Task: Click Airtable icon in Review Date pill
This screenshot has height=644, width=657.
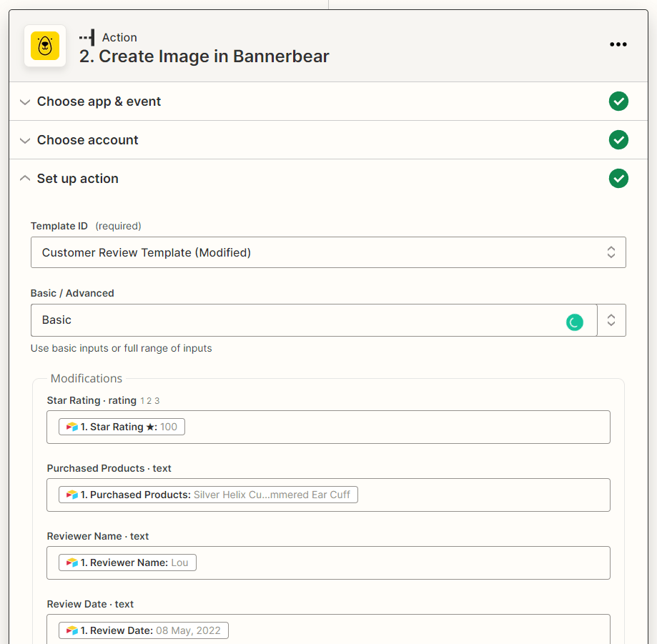Action: tap(72, 630)
